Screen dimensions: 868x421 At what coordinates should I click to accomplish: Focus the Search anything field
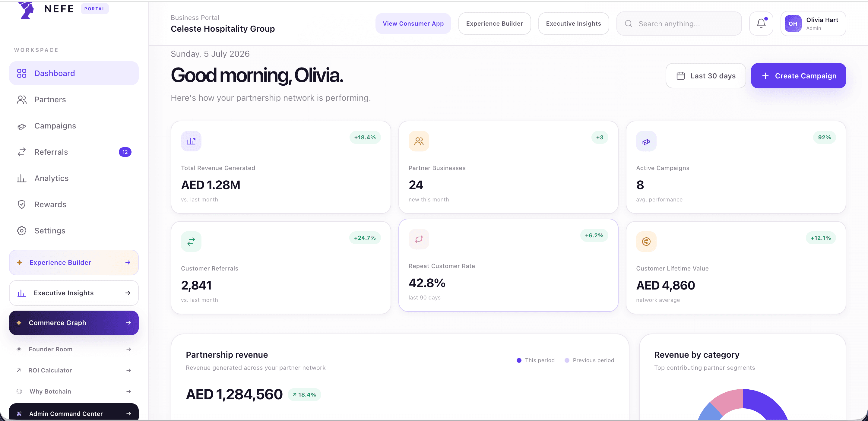[679, 24]
